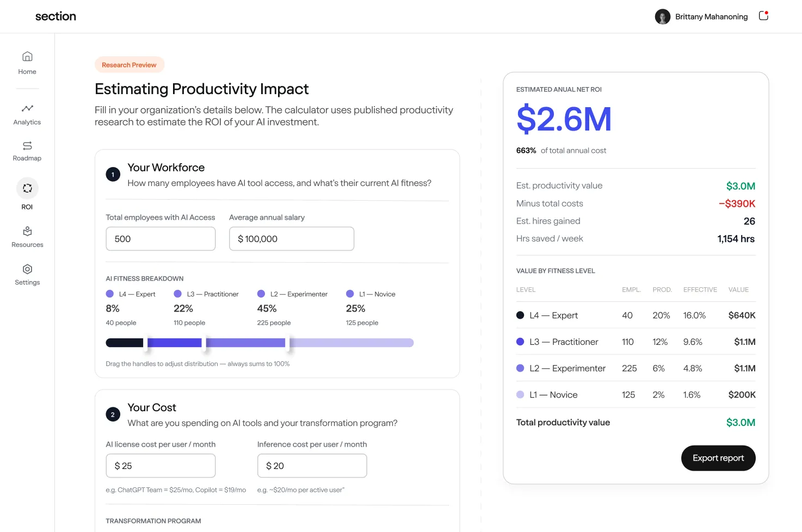Select the L3 — Practitioner table row label
This screenshot has width=802, height=532.
point(564,342)
